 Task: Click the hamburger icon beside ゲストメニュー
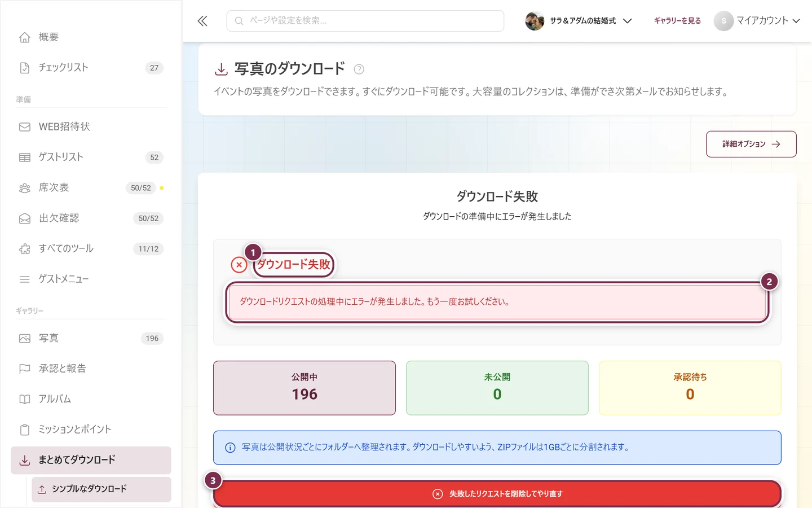coord(25,279)
